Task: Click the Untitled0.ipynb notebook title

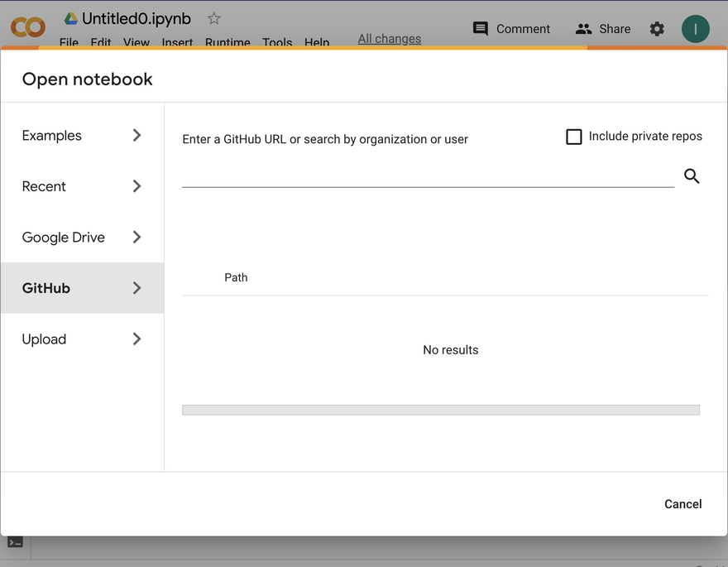Action: point(136,18)
